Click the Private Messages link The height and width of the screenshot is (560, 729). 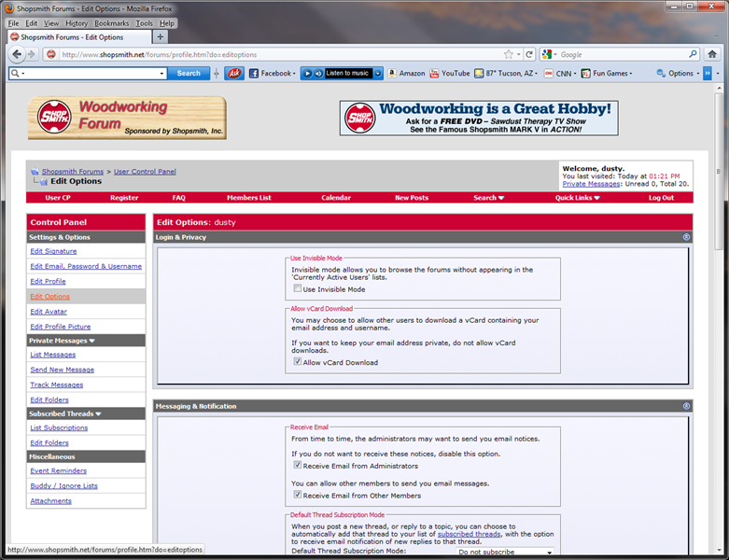[591, 184]
